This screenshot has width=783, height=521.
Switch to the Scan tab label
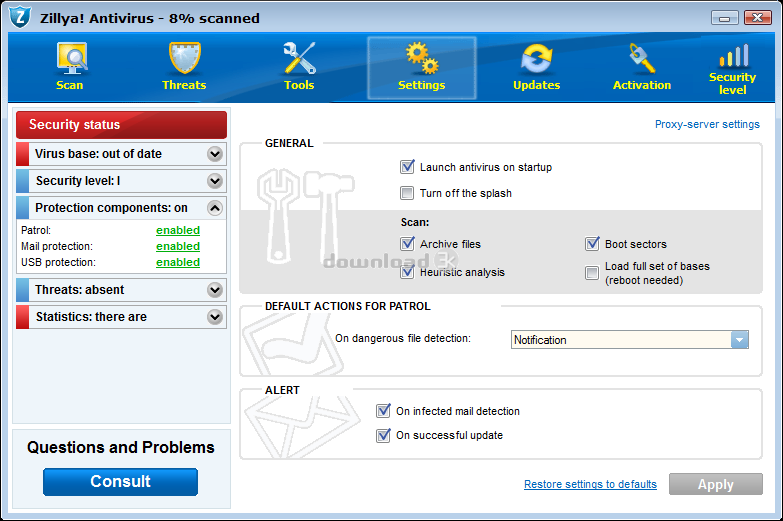[x=69, y=85]
